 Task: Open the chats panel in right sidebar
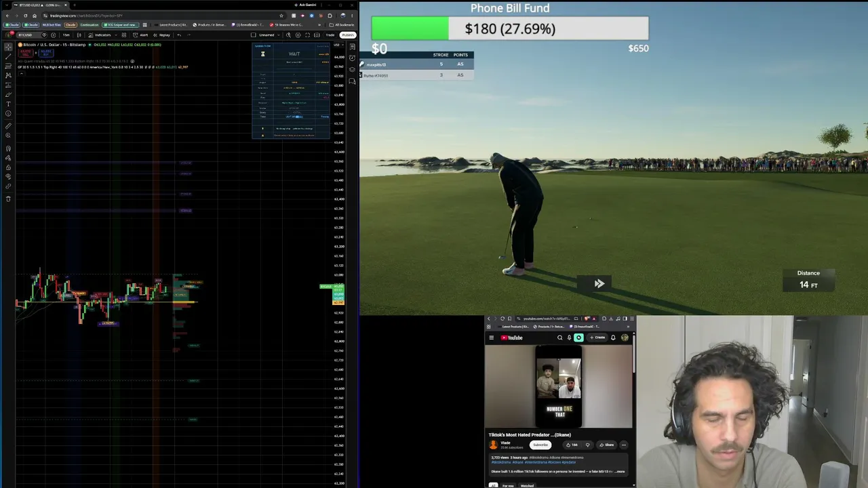tap(352, 81)
